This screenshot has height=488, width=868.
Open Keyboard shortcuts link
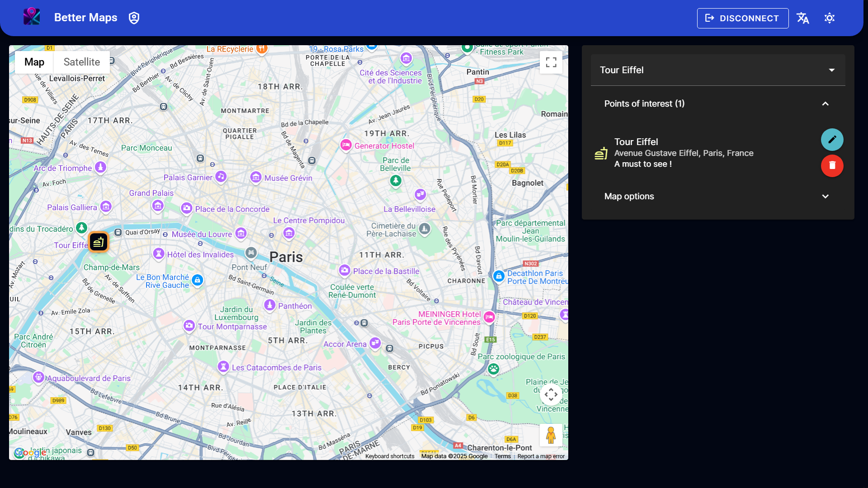tap(389, 456)
